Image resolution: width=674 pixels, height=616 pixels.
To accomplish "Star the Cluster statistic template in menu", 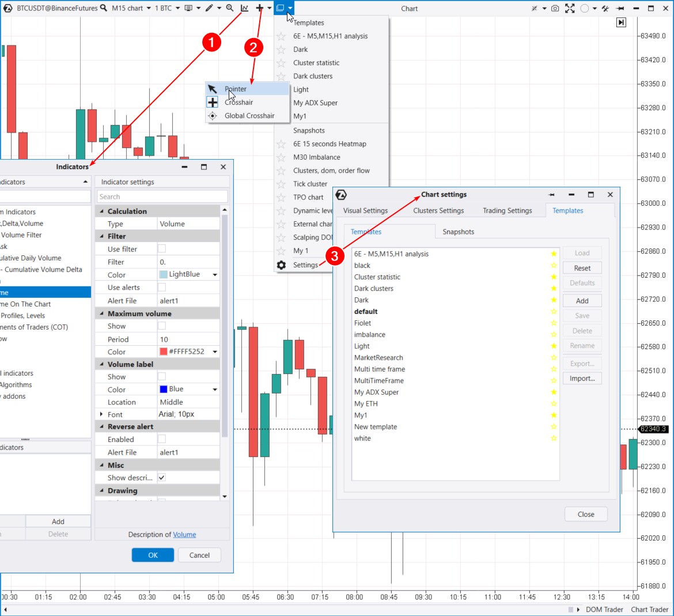I will pyautogui.click(x=281, y=63).
